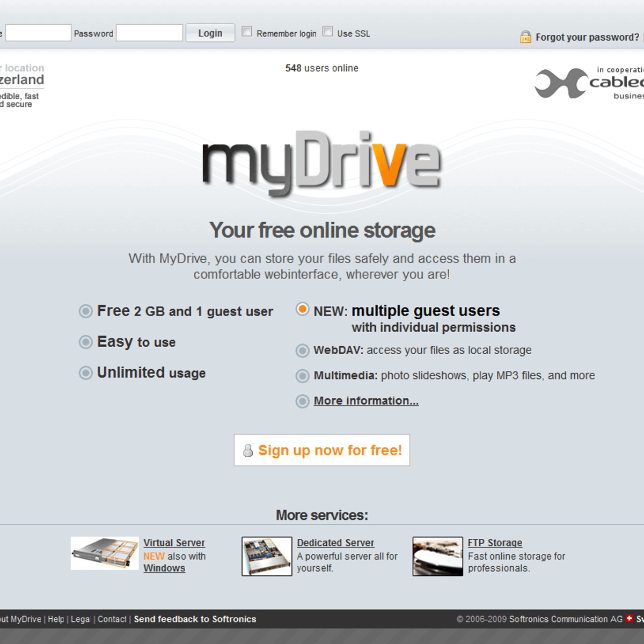Click the Softronics Communication AG copyright text
The height and width of the screenshot is (644, 644).
point(539,619)
